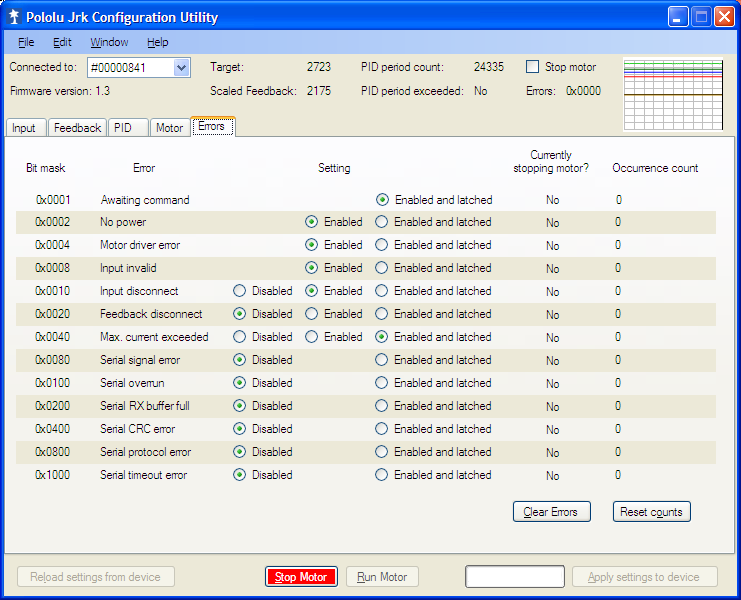Select Disabled for Serial CRC error
This screenshot has height=600, width=741.
240,429
